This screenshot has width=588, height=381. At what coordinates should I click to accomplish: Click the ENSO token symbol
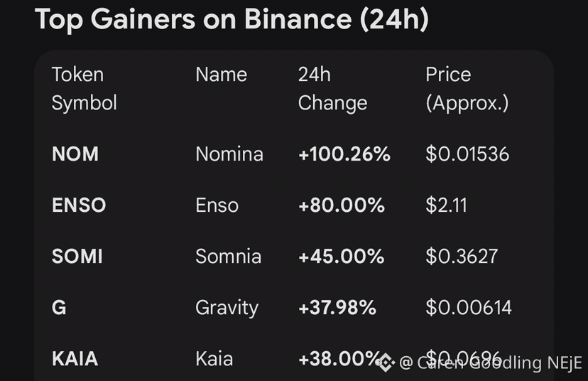coord(79,205)
